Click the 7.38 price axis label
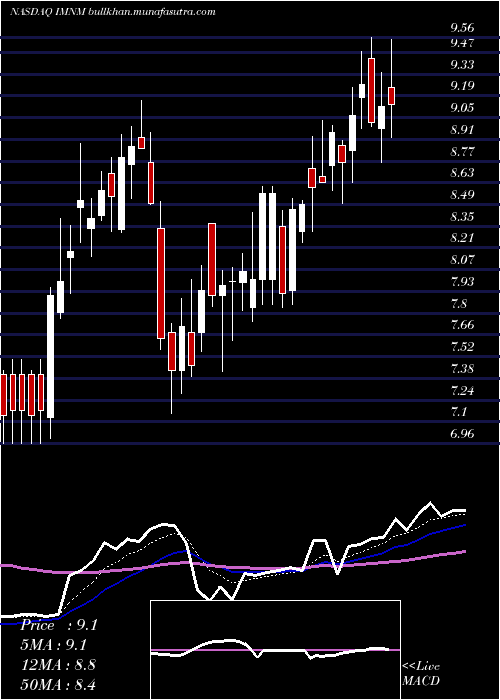This screenshot has width=500, height=700. pyautogui.click(x=462, y=368)
